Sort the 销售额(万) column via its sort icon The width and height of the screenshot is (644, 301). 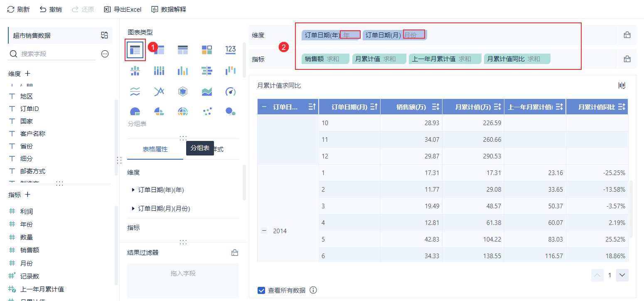pyautogui.click(x=435, y=107)
